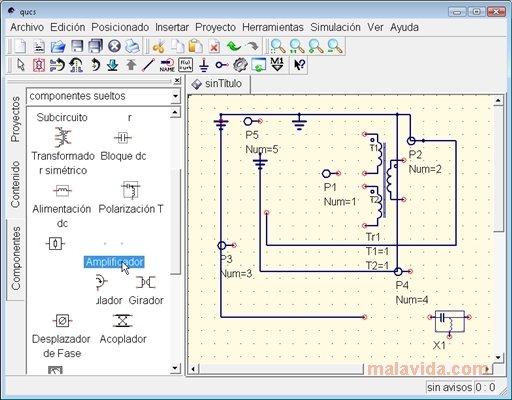Viewport: 512px width, 400px height.
Task: Click the Cut scissors icon
Action: 159,46
